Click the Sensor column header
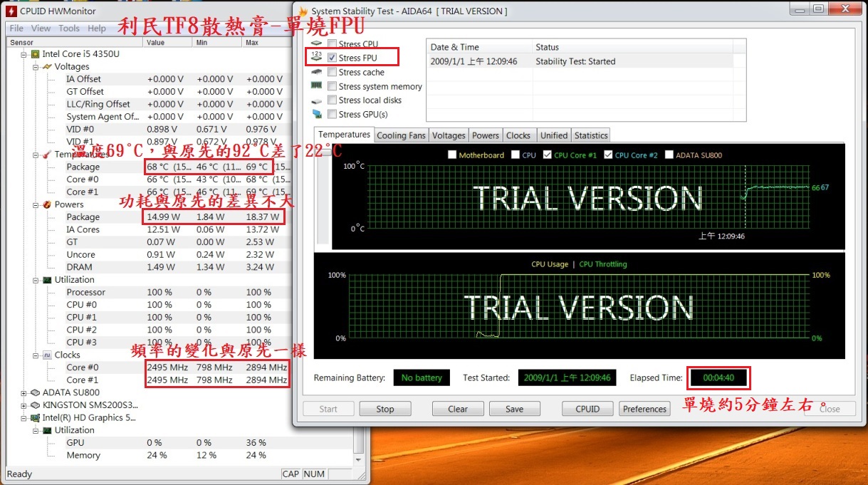The image size is (868, 485). tap(74, 42)
